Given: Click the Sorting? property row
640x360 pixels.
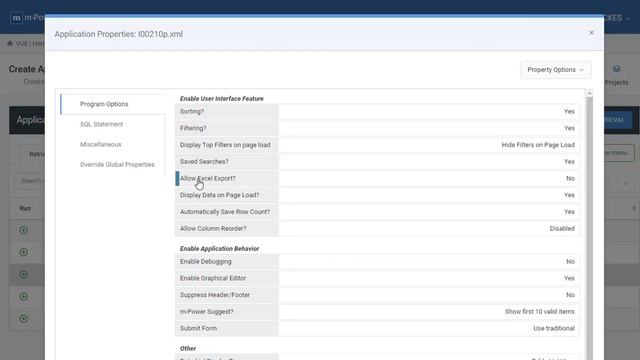Looking at the screenshot, I should tap(377, 111).
